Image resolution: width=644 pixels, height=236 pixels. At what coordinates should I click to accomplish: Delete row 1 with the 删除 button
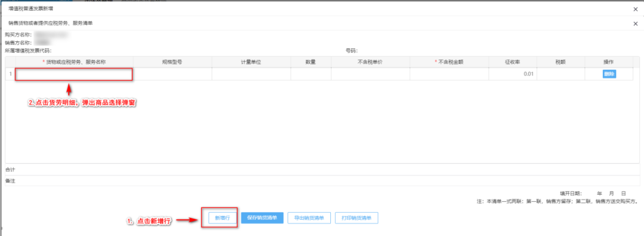pos(609,74)
